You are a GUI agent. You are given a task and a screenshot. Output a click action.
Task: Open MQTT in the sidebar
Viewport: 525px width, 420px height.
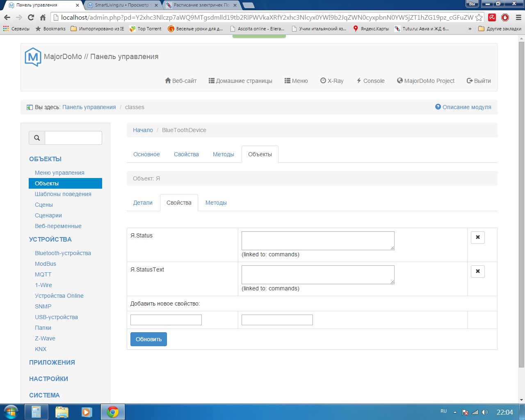[43, 274]
